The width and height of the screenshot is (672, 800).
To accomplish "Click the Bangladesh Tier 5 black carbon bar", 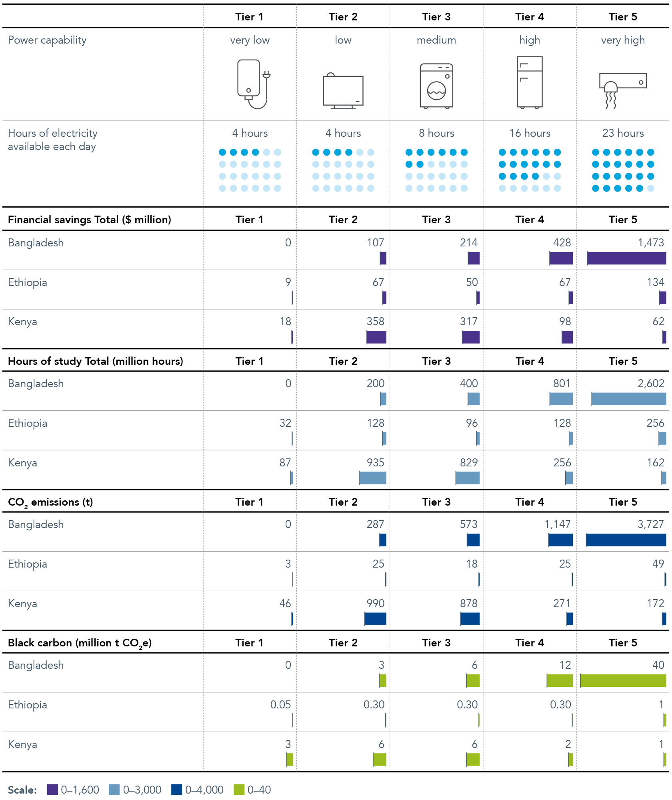I will (623, 681).
